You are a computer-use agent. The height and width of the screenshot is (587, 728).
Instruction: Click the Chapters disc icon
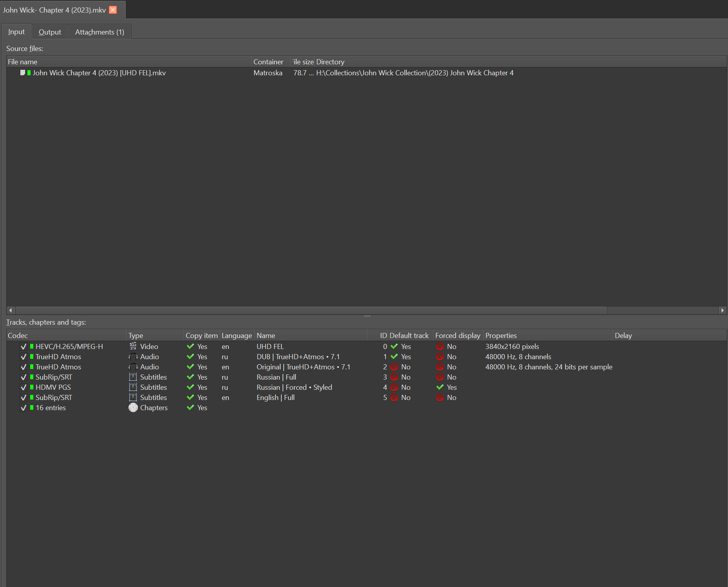point(133,408)
